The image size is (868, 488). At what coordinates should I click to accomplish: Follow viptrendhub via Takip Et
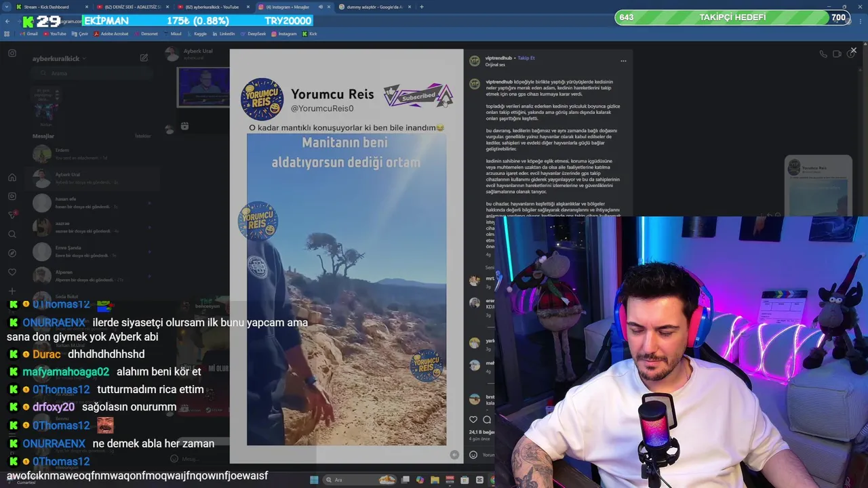pos(526,58)
